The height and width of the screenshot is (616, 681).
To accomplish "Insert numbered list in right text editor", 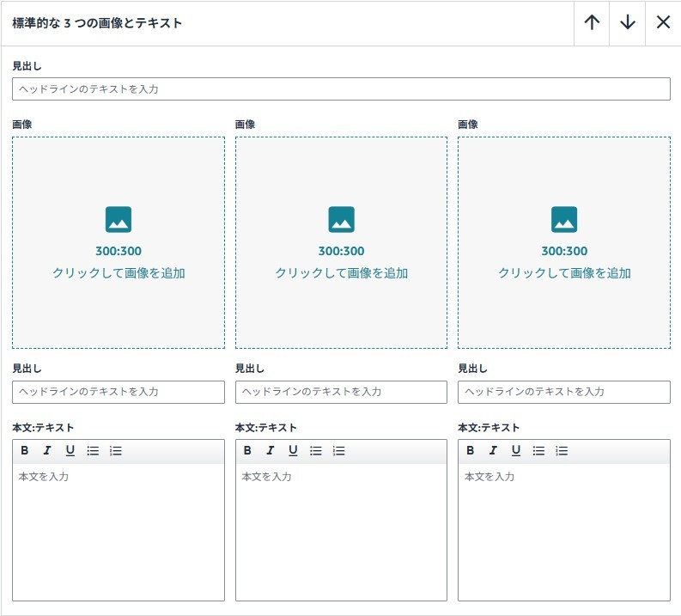I will point(562,451).
